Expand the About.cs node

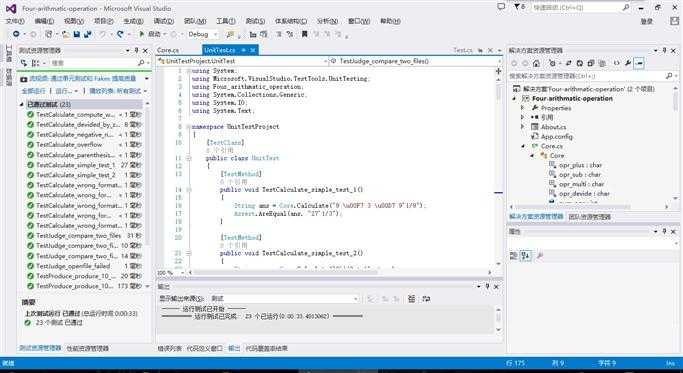tap(523, 127)
